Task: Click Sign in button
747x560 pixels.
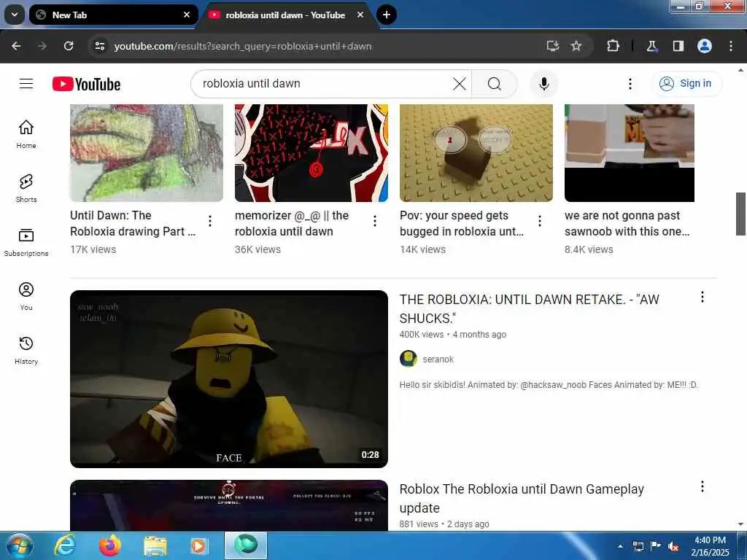Action: click(x=686, y=84)
